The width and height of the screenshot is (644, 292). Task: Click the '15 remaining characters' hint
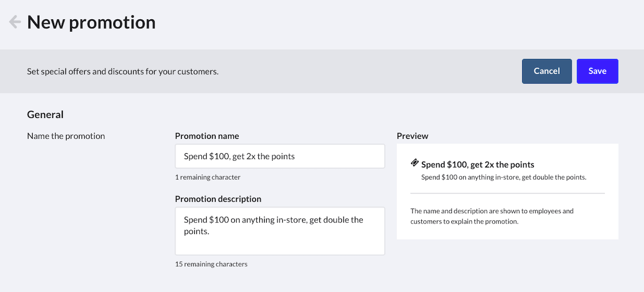pyautogui.click(x=211, y=264)
